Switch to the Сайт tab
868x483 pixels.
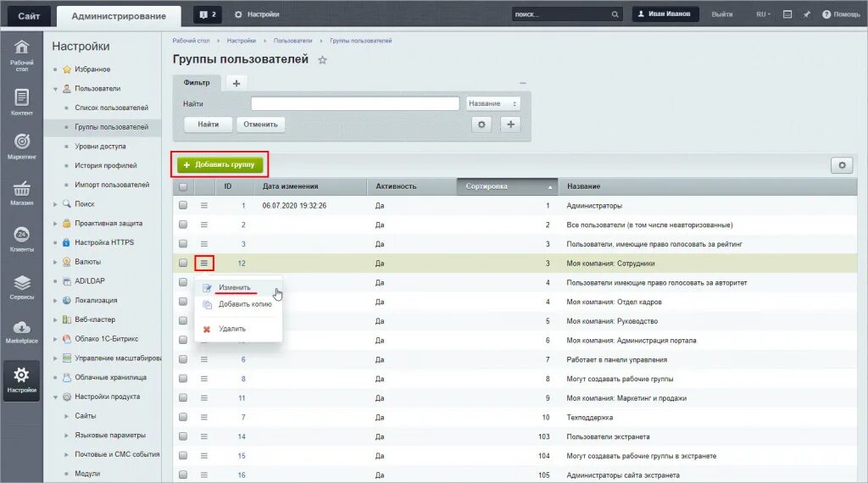[x=29, y=16]
